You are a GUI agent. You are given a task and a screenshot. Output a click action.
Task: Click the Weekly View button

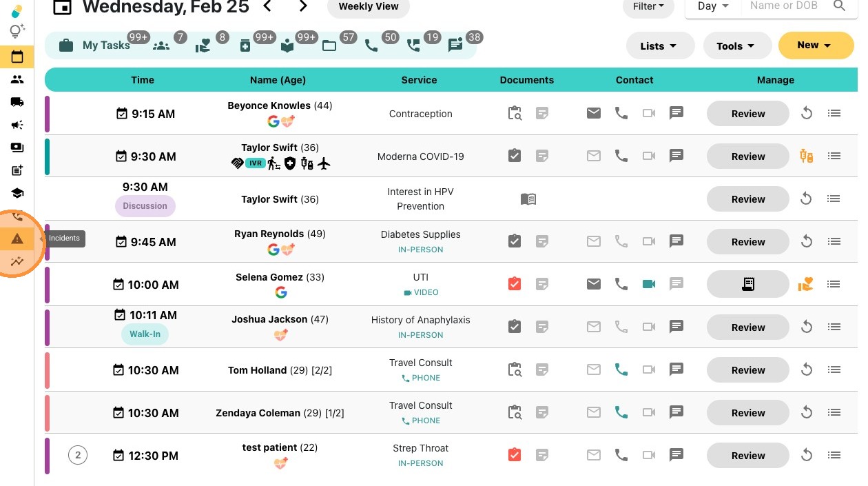(369, 6)
